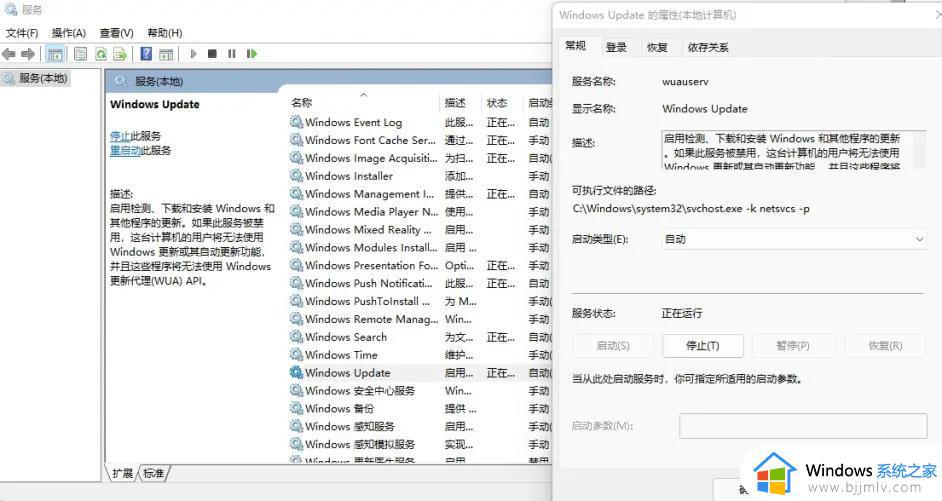Select the Windows 感知模拟服务 row

(x=419, y=444)
